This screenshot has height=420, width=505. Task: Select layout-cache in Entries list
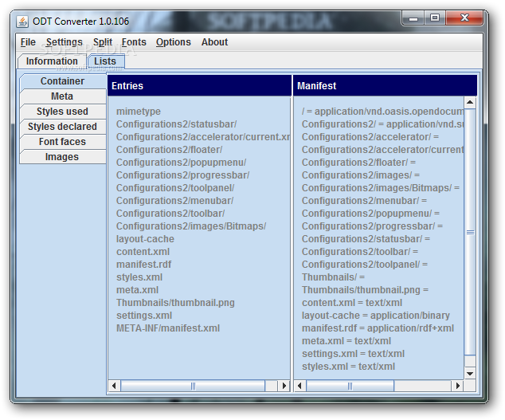(145, 239)
